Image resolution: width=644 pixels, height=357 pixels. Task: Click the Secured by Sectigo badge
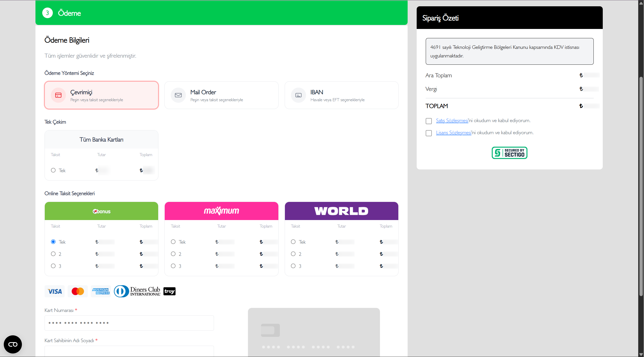pyautogui.click(x=509, y=153)
